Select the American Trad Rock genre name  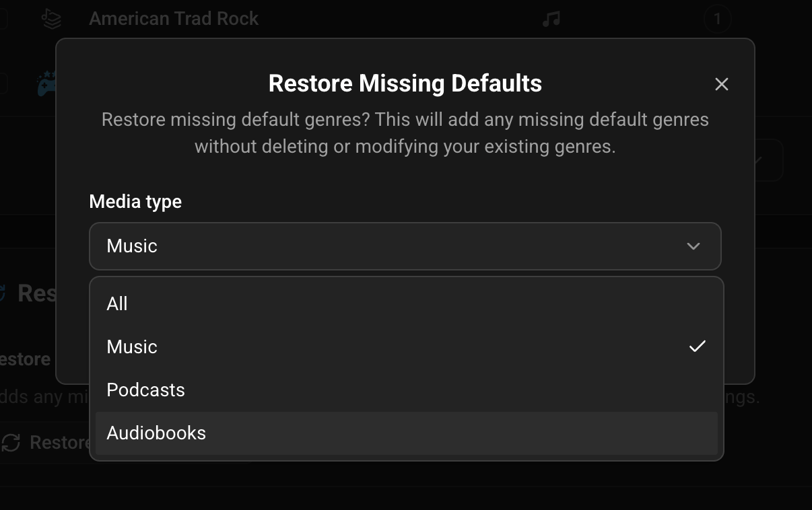pos(174,19)
